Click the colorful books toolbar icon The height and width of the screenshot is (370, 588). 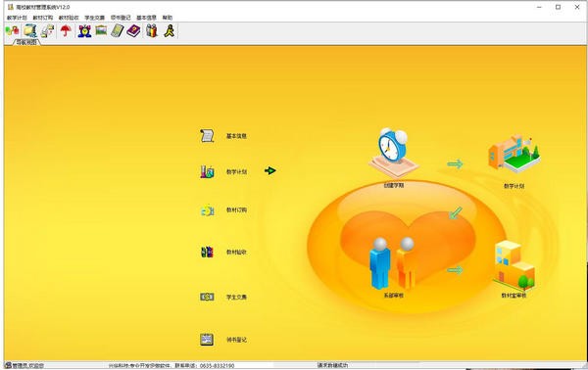pyautogui.click(x=152, y=30)
